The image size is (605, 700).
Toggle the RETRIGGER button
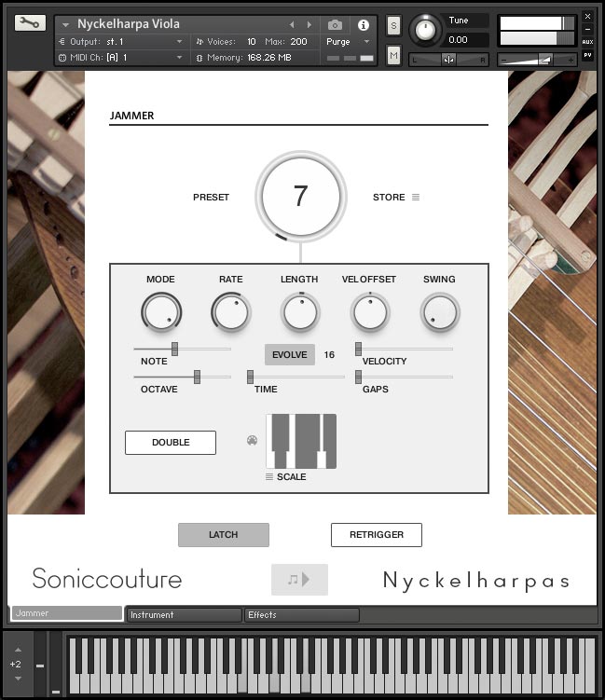tap(377, 535)
